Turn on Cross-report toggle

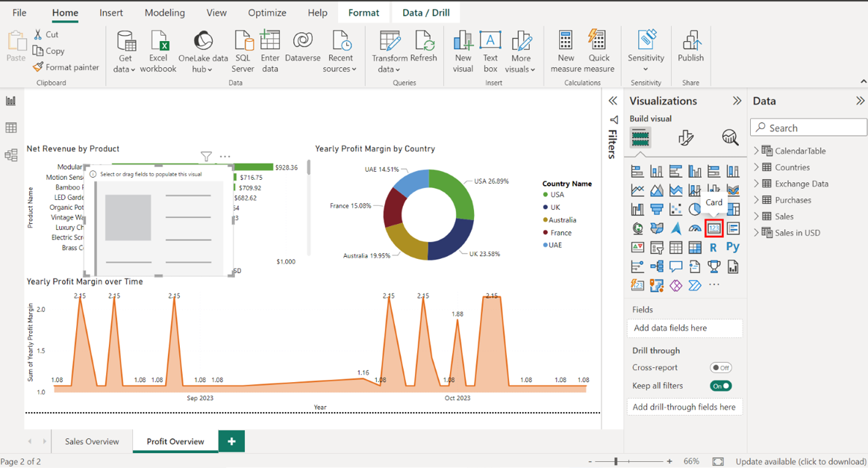coord(720,367)
